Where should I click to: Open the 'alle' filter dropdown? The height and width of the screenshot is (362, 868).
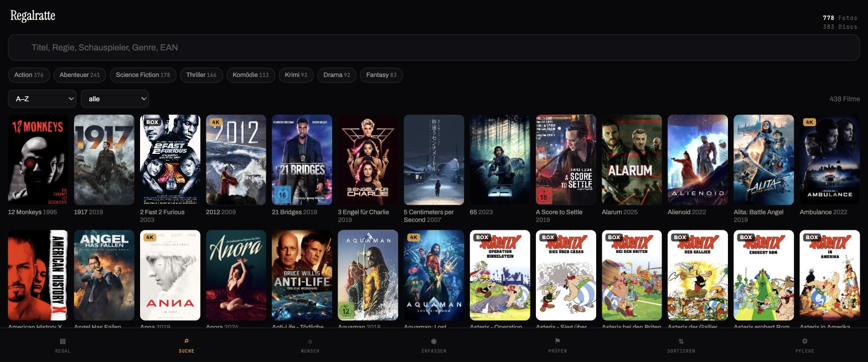[x=115, y=99]
